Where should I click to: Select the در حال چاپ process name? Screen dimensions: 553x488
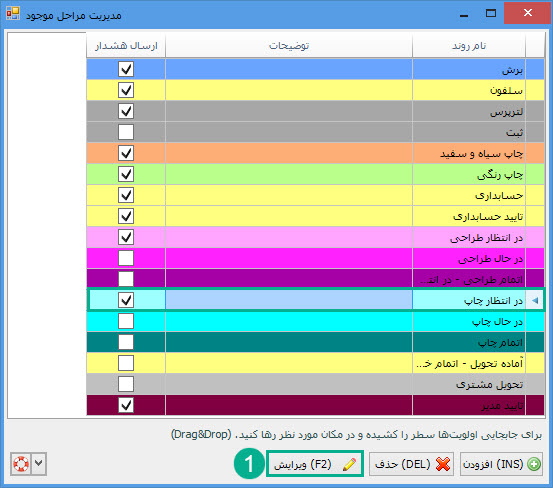469,321
